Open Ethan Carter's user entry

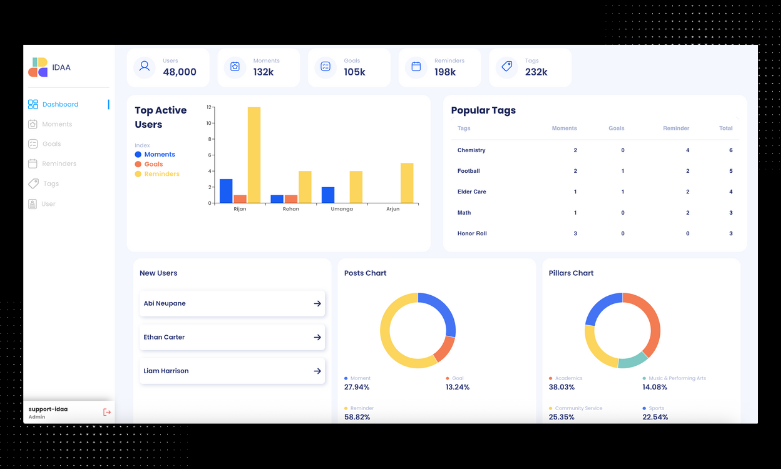[232, 337]
